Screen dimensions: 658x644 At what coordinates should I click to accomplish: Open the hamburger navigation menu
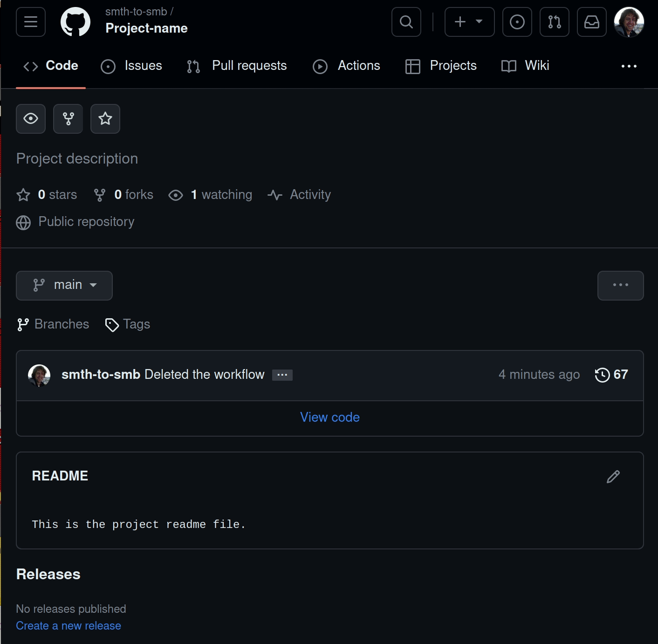point(30,21)
